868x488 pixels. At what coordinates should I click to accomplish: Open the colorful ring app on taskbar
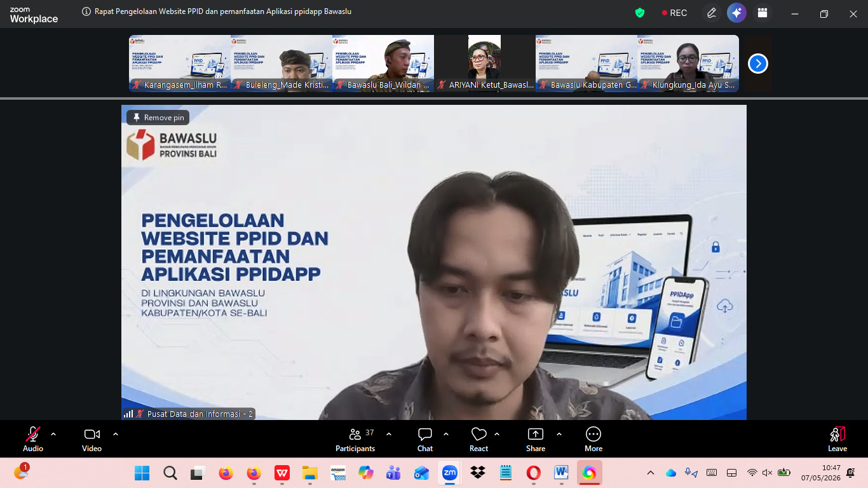589,473
